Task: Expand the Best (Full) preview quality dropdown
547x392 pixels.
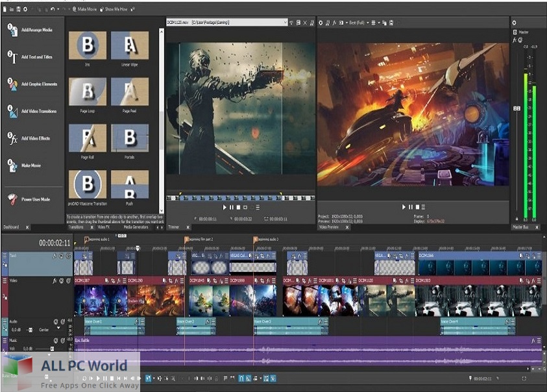Action: [368, 23]
